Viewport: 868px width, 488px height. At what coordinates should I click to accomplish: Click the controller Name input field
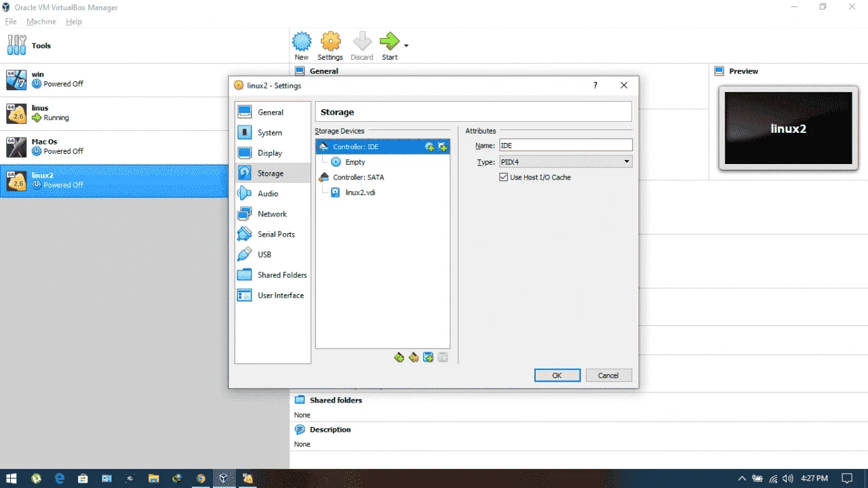[x=566, y=145]
